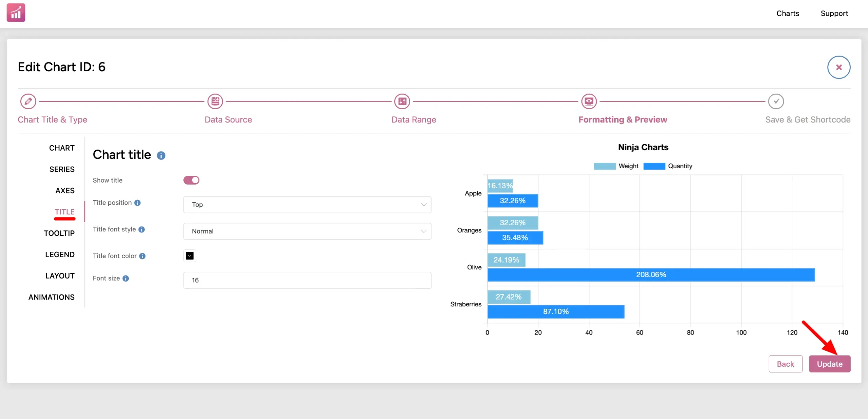The height and width of the screenshot is (419, 868).
Task: Click the Straberries axis label
Action: pos(466,304)
